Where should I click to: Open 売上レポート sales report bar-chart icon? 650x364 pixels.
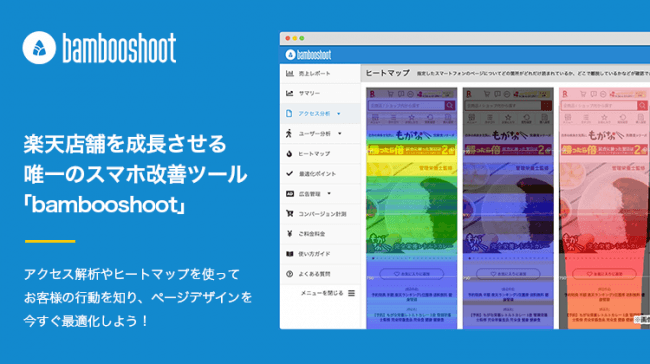(289, 73)
